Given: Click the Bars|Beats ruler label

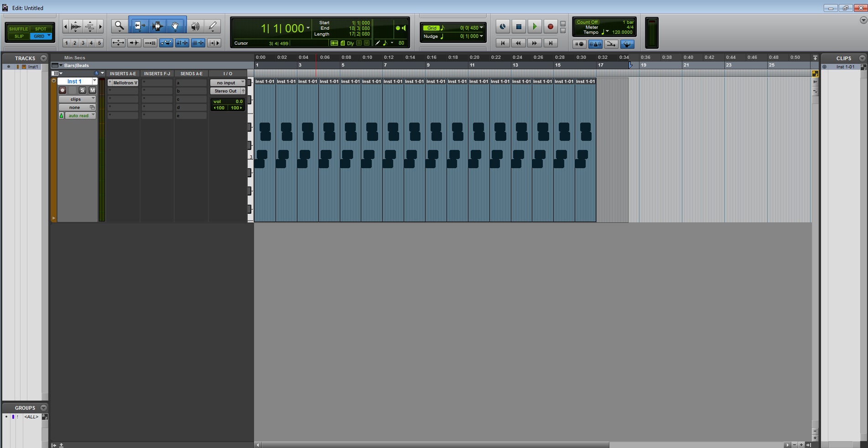Looking at the screenshot, I should pyautogui.click(x=76, y=65).
